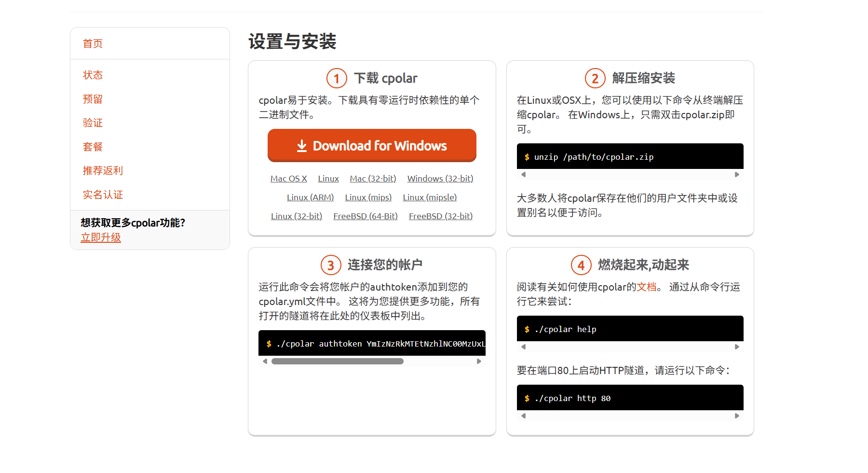
Task: Click the 燃烧起来,动起来 card heading
Action: click(x=643, y=265)
